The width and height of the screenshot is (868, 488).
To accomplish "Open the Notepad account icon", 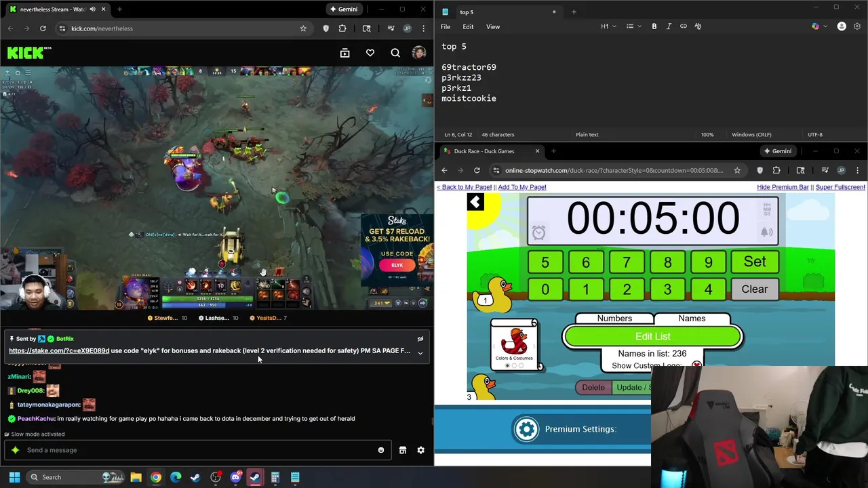I will click(842, 26).
